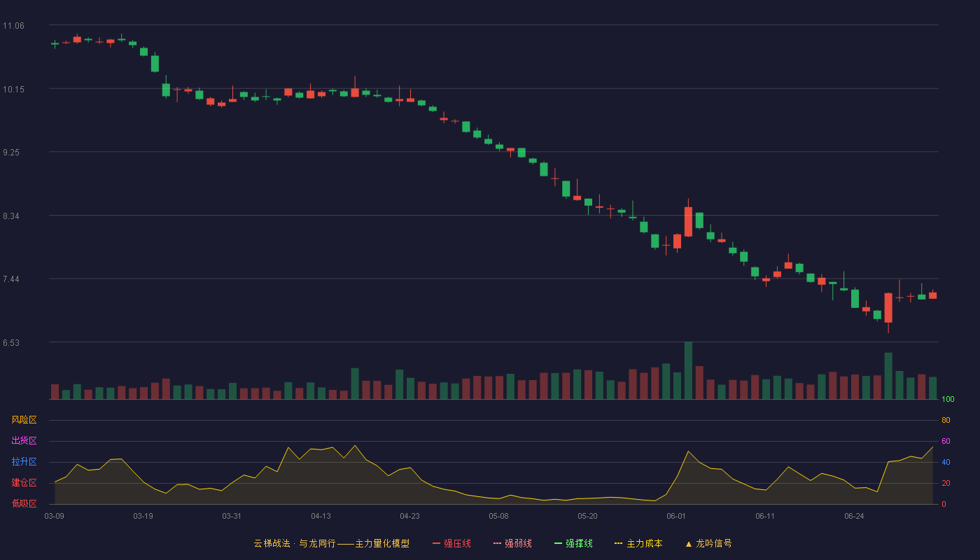Screen dimensions: 980x560
Task: Click the 风险区 zone label
Action: pyautogui.click(x=24, y=420)
